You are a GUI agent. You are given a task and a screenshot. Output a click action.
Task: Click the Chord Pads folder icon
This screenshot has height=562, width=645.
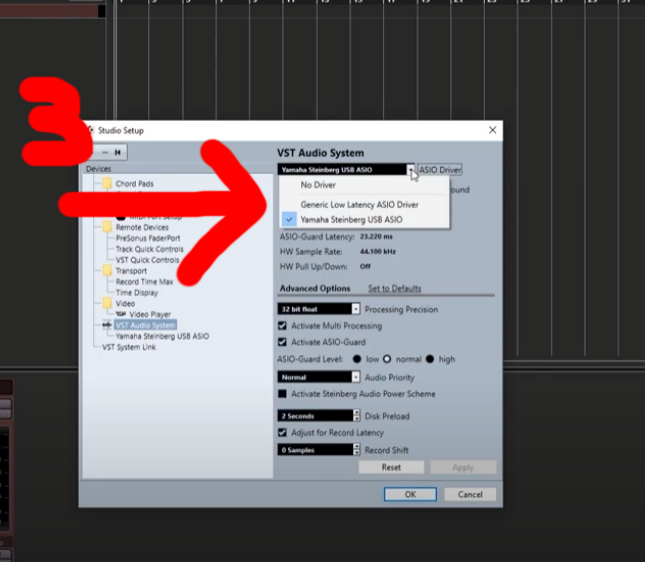click(107, 183)
